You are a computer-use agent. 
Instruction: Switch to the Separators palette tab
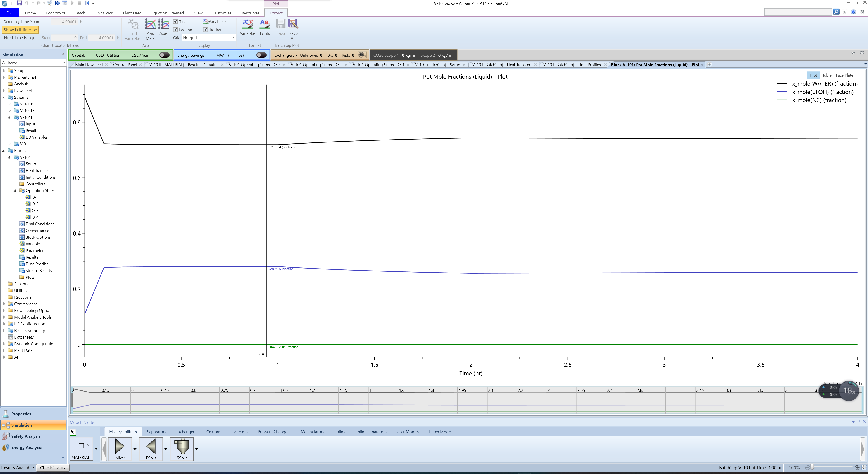[156, 432]
